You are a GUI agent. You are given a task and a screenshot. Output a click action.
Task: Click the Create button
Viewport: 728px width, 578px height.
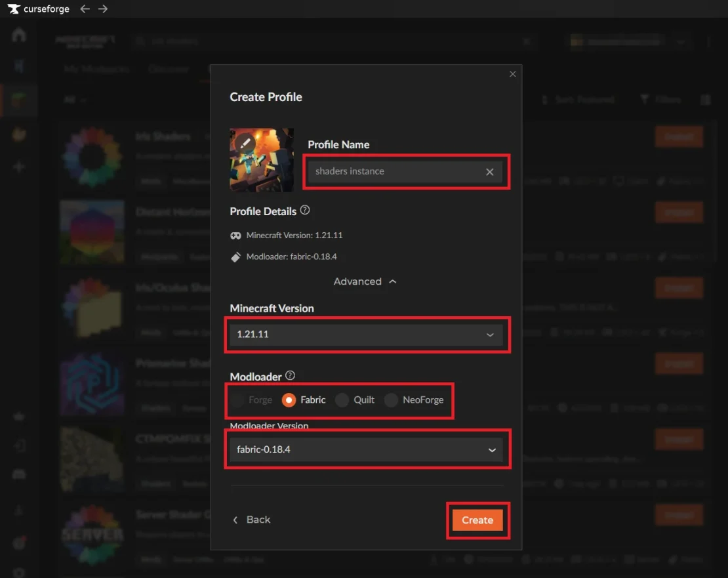click(x=477, y=520)
